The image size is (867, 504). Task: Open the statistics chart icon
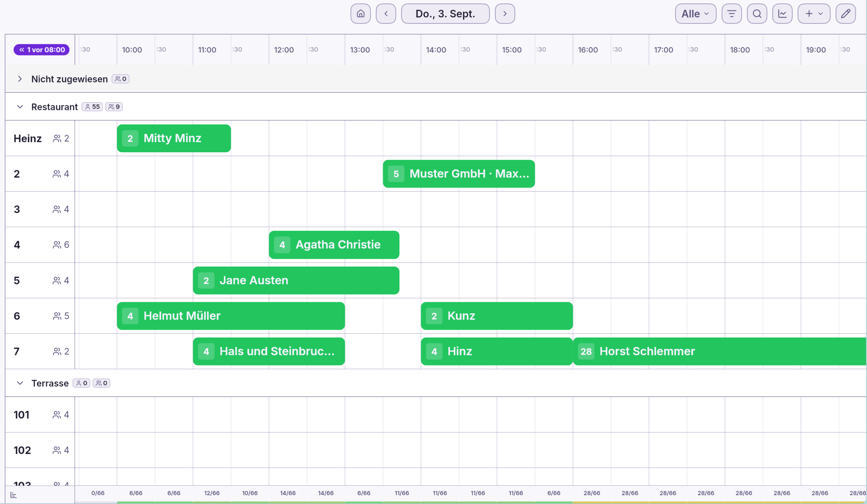[782, 14]
